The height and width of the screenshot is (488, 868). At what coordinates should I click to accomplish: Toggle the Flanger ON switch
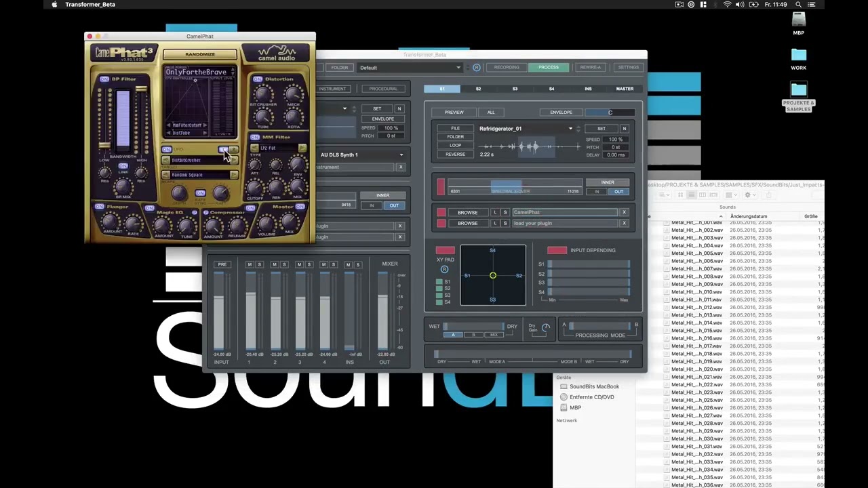coord(100,207)
